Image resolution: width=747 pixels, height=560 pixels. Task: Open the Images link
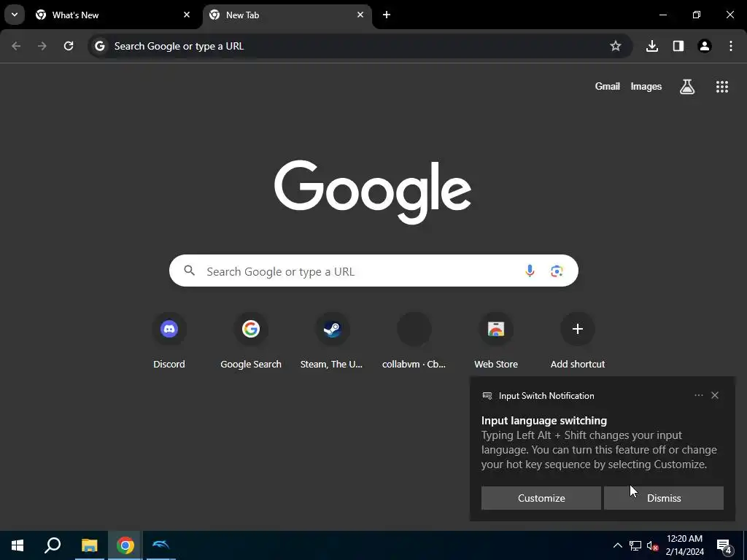coord(646,86)
